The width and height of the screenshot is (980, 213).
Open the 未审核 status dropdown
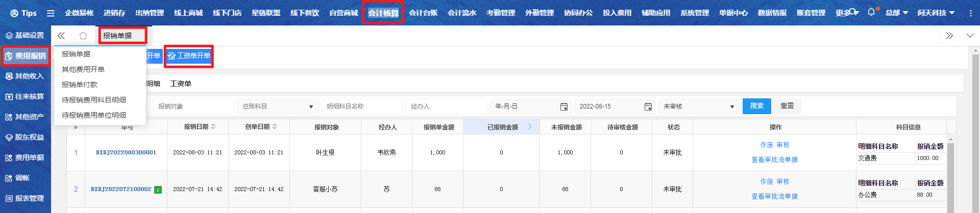tap(731, 107)
